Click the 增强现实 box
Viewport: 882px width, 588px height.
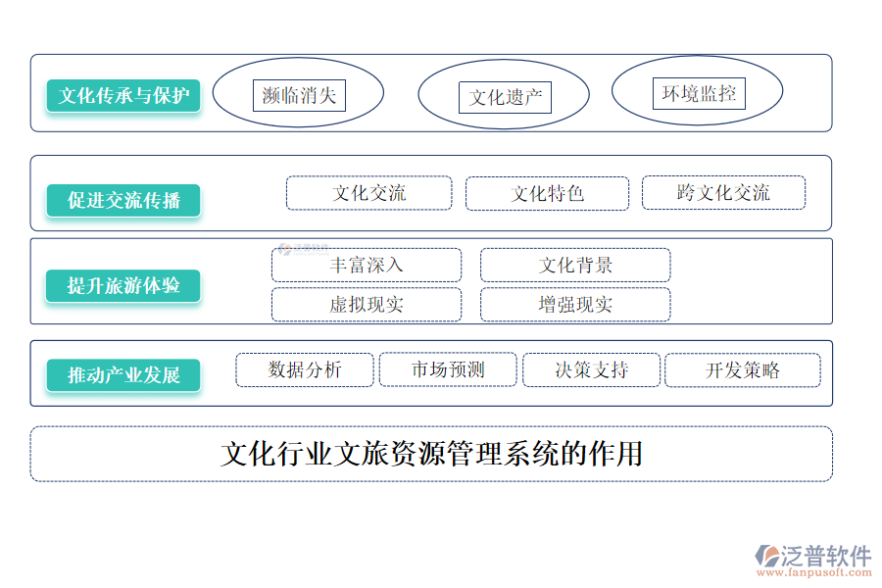pos(575,305)
